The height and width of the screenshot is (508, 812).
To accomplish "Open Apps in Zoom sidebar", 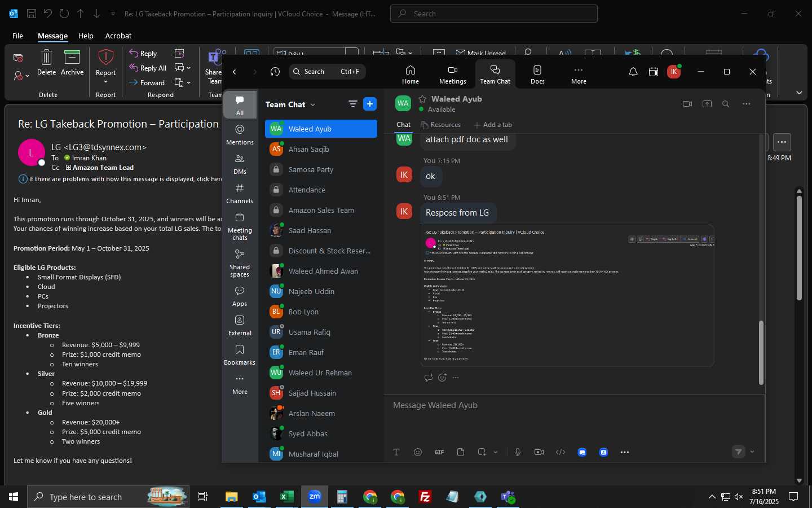I will click(x=240, y=296).
